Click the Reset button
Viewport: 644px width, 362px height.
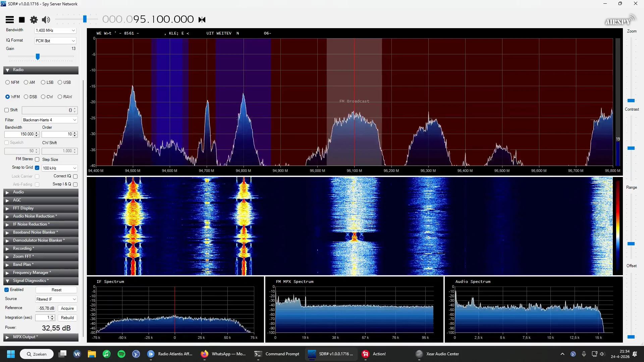pyautogui.click(x=56, y=290)
